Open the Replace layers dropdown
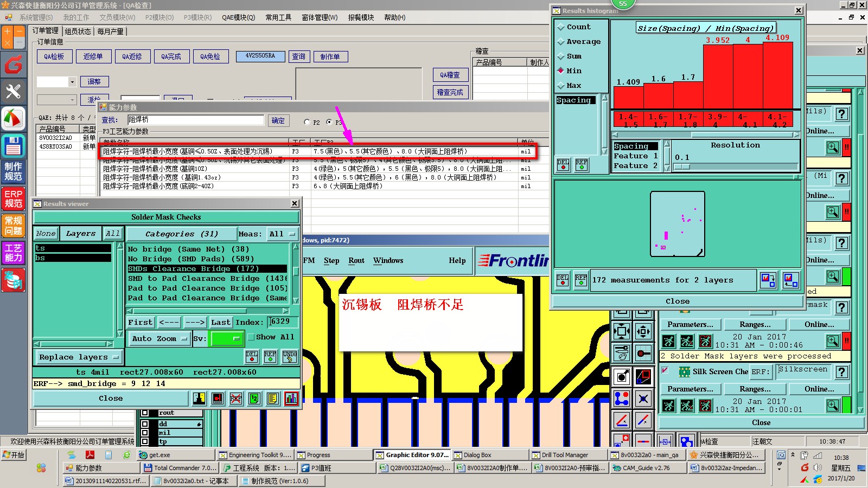 [79, 357]
